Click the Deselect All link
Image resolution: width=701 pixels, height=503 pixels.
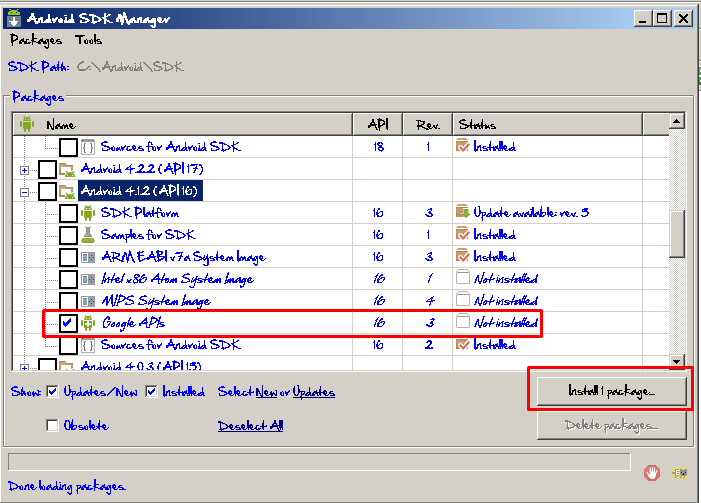[250, 426]
